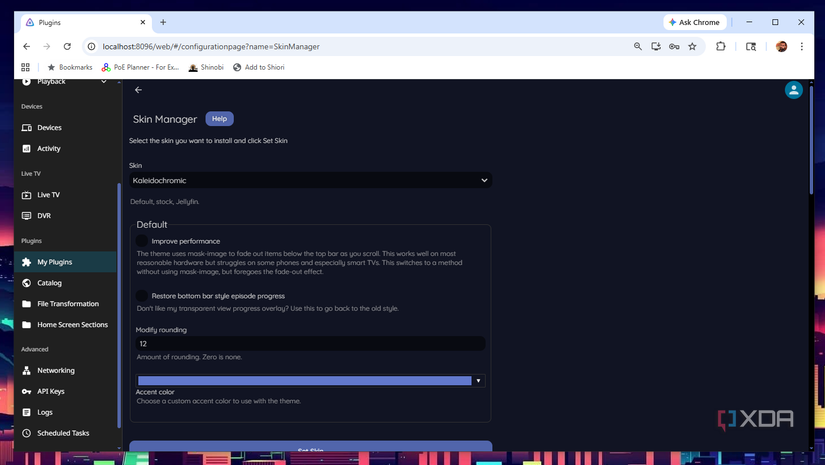The image size is (825, 465).
Task: Open Networking settings in sidebar
Action: click(x=65, y=371)
